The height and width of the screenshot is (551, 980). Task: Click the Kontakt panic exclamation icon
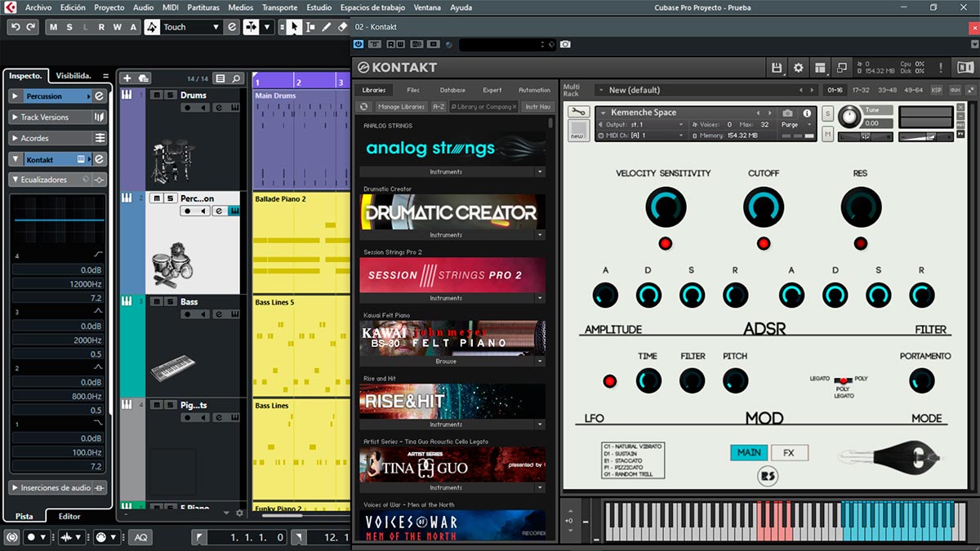942,68
